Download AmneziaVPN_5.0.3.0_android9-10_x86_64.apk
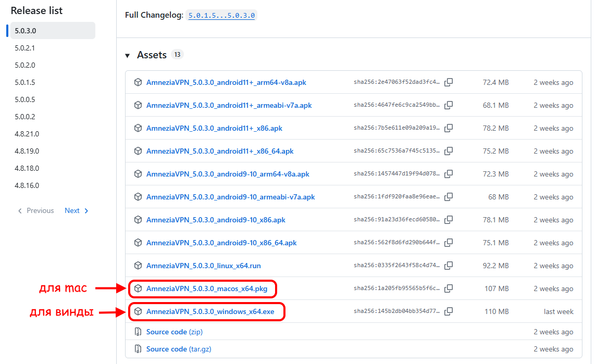Viewport: 609px width, 364px height. [x=221, y=243]
